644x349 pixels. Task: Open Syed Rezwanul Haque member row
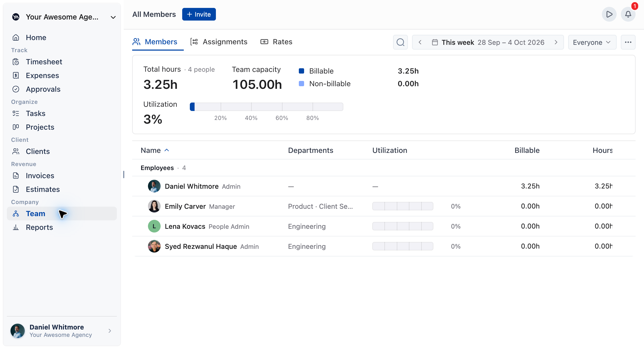click(x=384, y=246)
